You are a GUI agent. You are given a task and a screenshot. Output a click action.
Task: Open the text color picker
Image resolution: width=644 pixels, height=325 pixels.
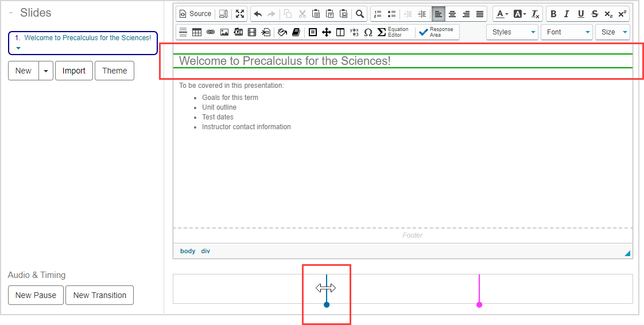502,14
